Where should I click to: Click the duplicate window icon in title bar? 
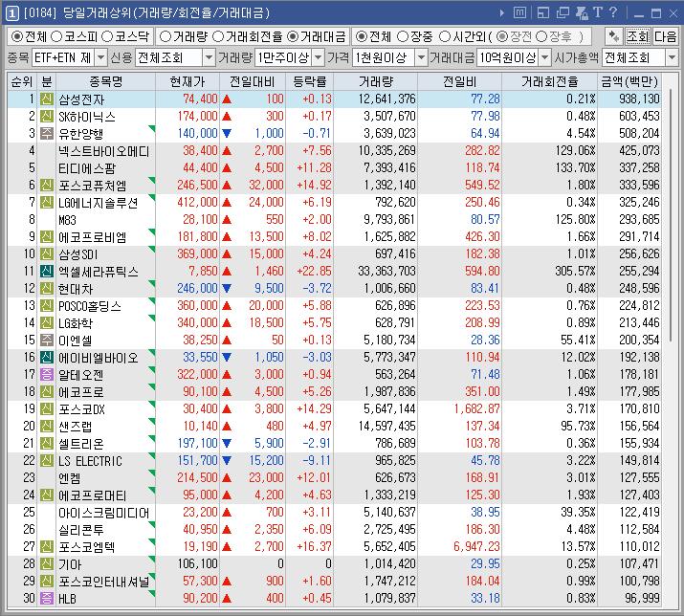563,12
